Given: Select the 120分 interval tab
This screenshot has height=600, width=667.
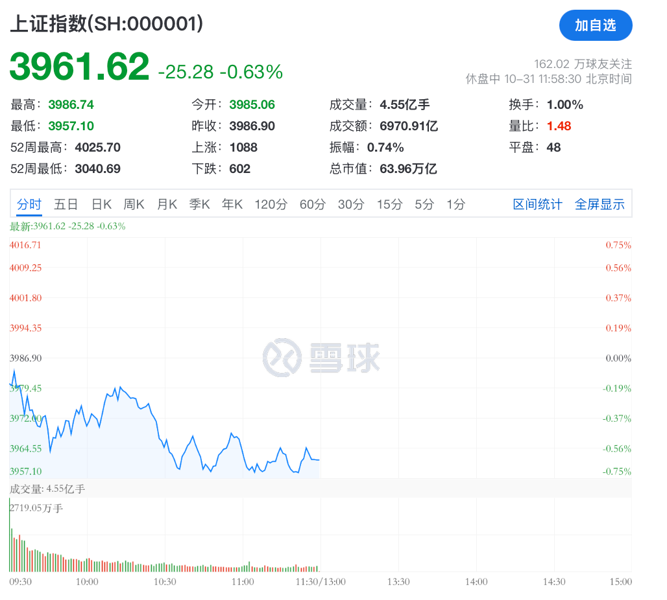Looking at the screenshot, I should [271, 204].
